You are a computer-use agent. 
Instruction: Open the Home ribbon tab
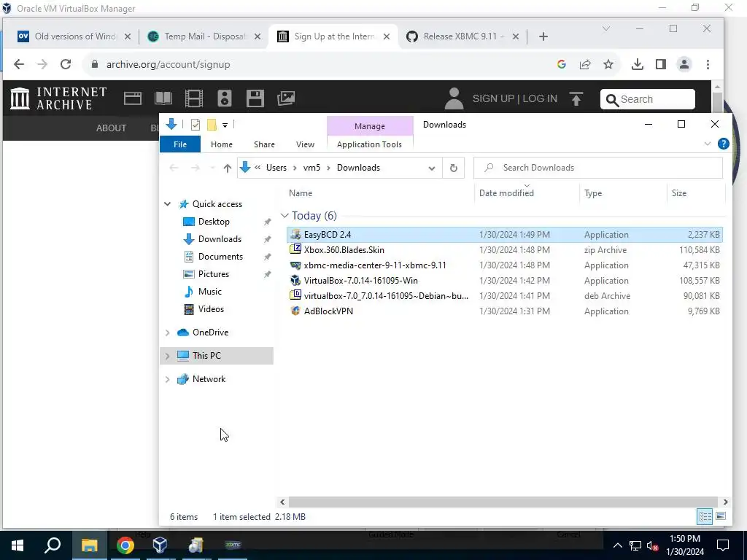(222, 144)
